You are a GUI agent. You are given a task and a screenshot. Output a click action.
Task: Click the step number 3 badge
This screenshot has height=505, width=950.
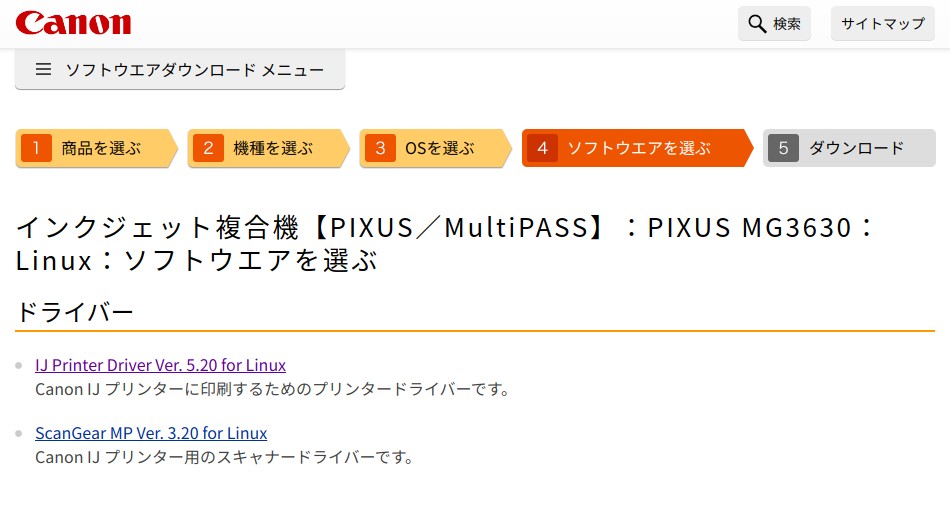click(380, 148)
